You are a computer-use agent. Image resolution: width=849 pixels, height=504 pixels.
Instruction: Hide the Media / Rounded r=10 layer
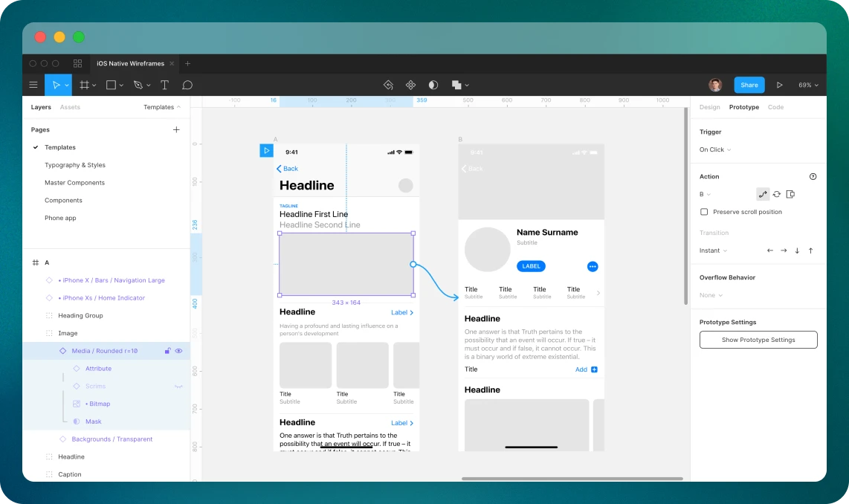[x=178, y=351]
